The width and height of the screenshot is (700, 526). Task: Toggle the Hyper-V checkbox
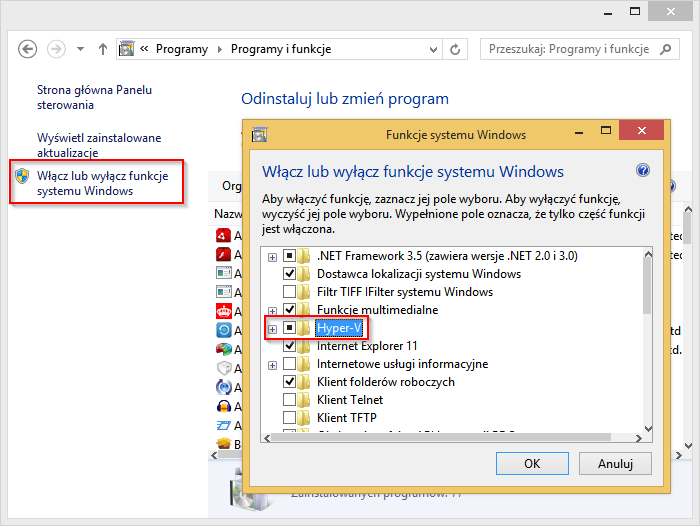pos(289,328)
